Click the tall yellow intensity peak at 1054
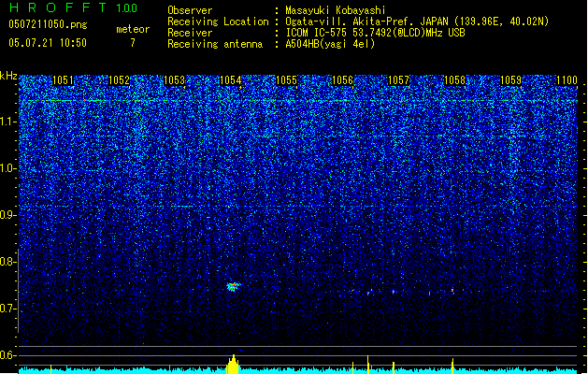Screen dimensions: 588x374 click(x=234, y=365)
